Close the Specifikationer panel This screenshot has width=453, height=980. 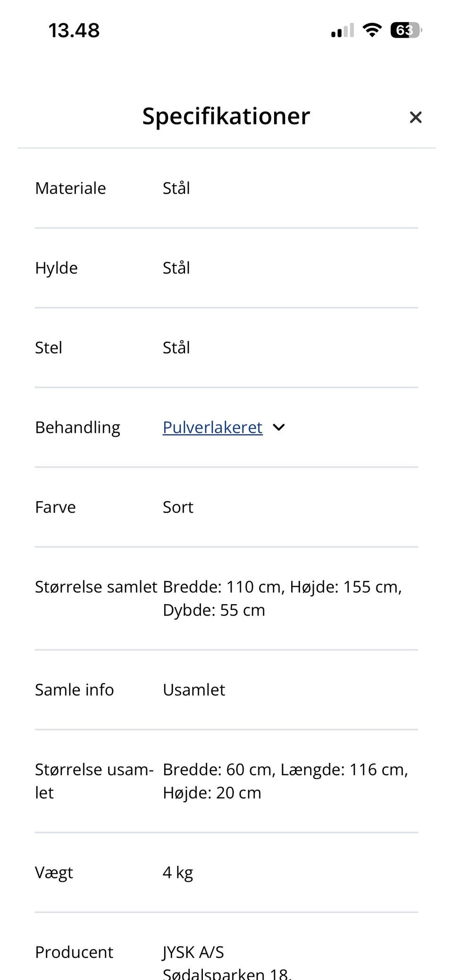click(415, 117)
